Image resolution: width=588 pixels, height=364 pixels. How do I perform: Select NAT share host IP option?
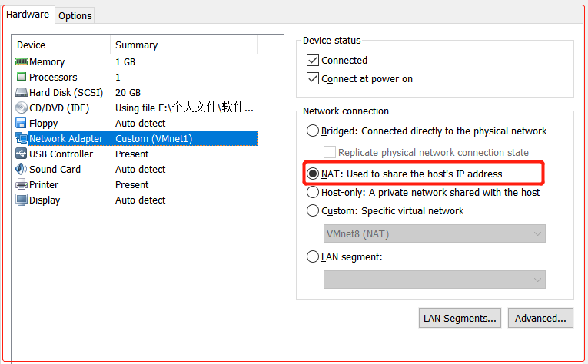[x=312, y=174]
